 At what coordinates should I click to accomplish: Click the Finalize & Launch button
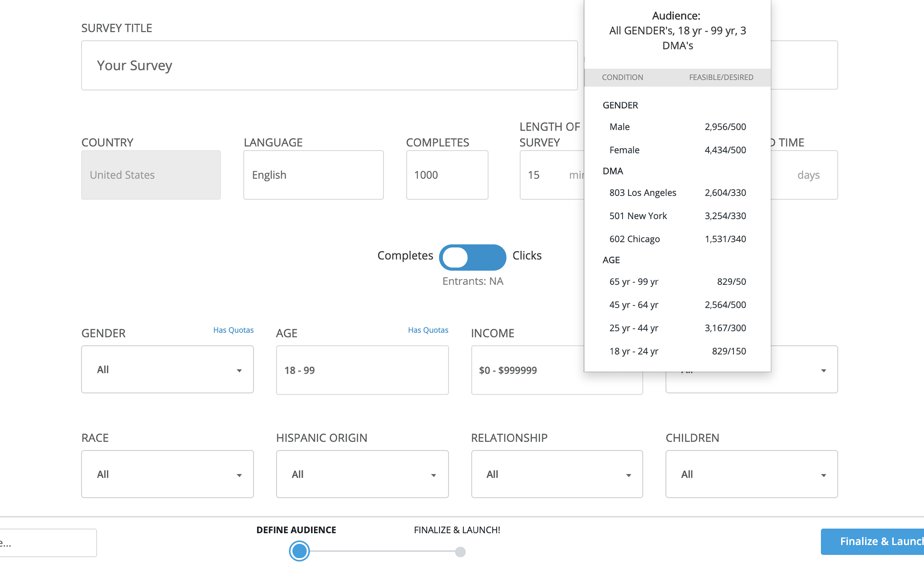[x=872, y=542]
